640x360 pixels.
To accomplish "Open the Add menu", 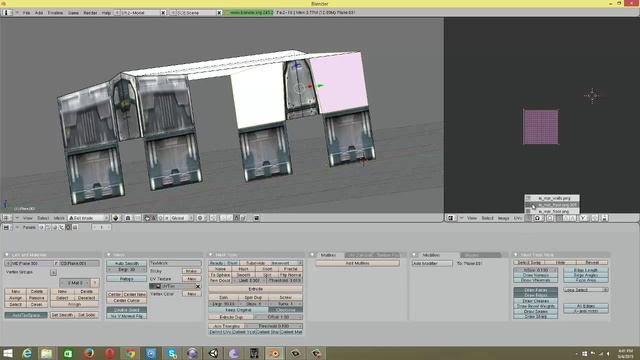I will [x=39, y=13].
